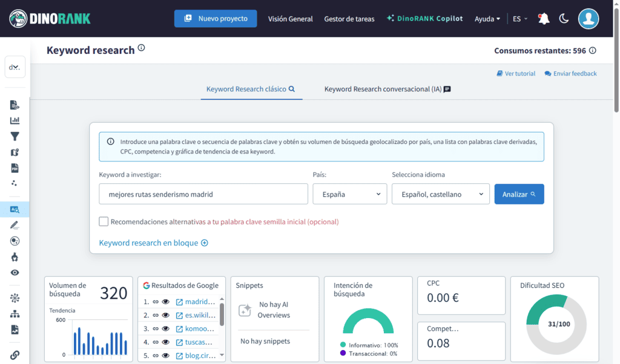This screenshot has width=620, height=364.
Task: Select the bar chart tool in the sidebar
Action: [x=15, y=120]
